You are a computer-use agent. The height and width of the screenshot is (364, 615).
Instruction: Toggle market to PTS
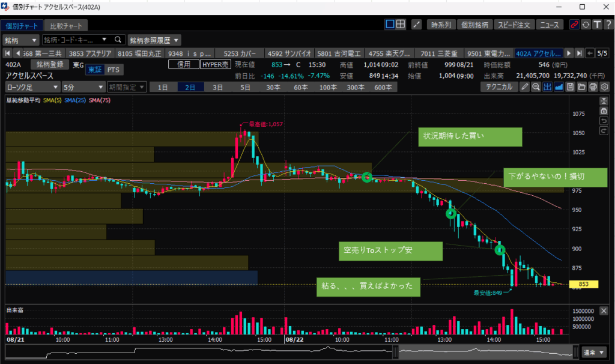click(x=112, y=70)
